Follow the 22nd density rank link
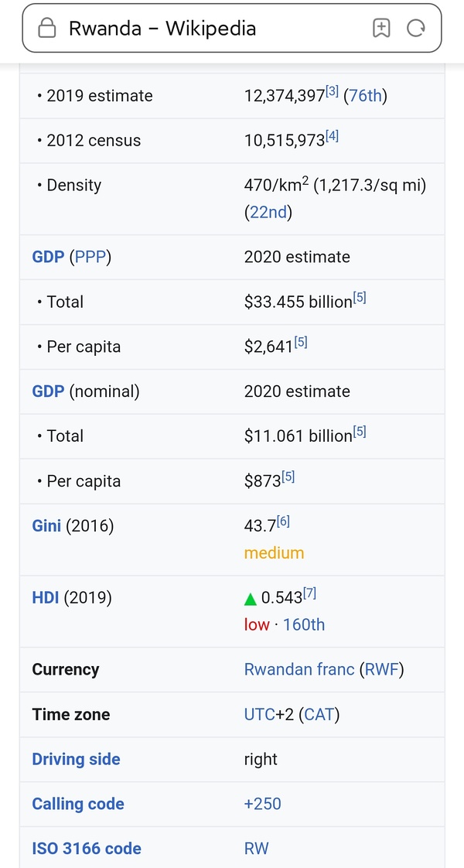Viewport: 464px width, 868px height. (268, 212)
